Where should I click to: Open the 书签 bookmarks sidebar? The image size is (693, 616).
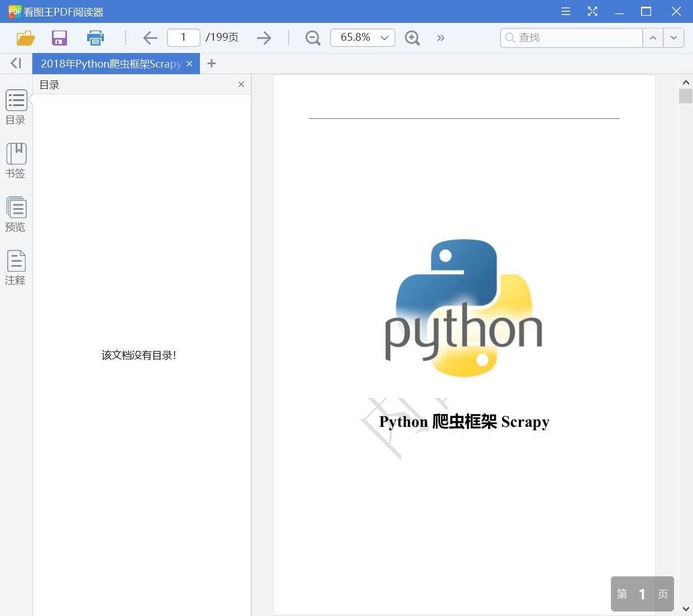click(x=16, y=161)
